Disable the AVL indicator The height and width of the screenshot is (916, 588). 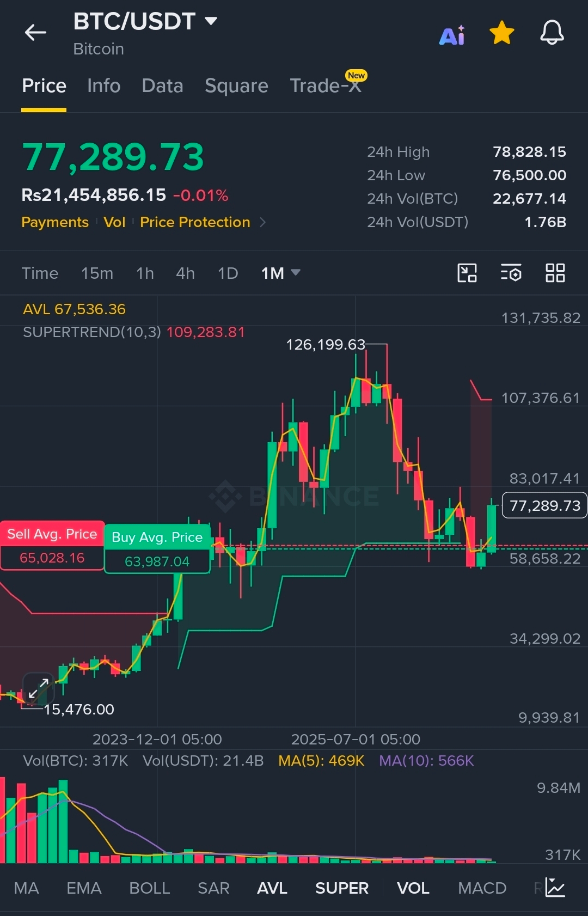click(272, 888)
